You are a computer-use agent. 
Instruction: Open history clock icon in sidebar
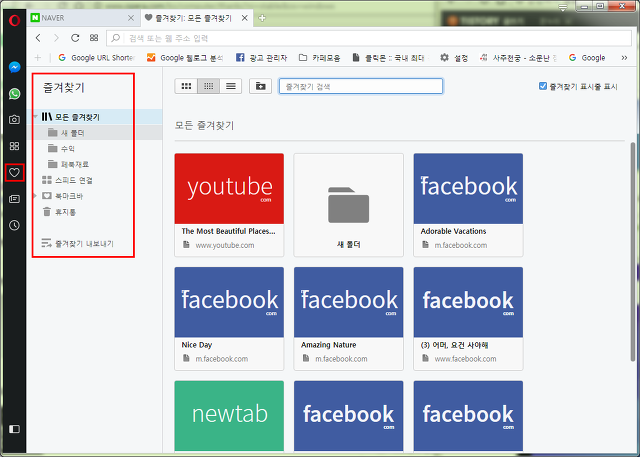pos(14,225)
